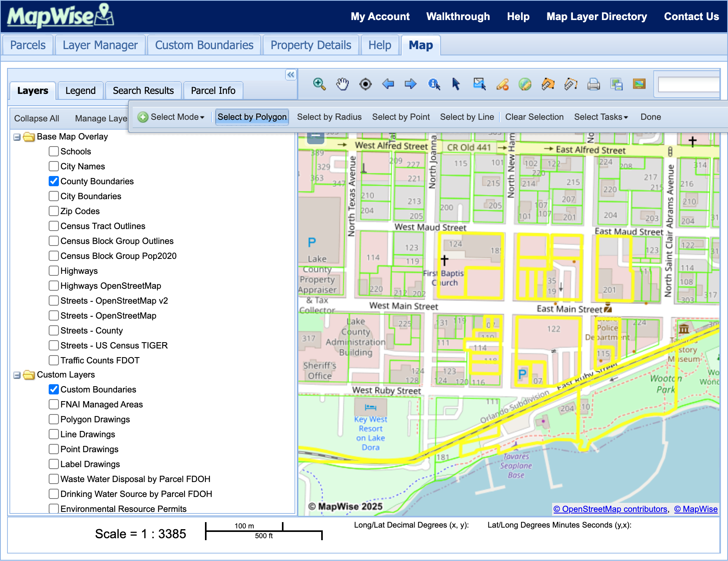
Task: Turn on Census Tract Outlines checkbox
Action: pos(54,226)
